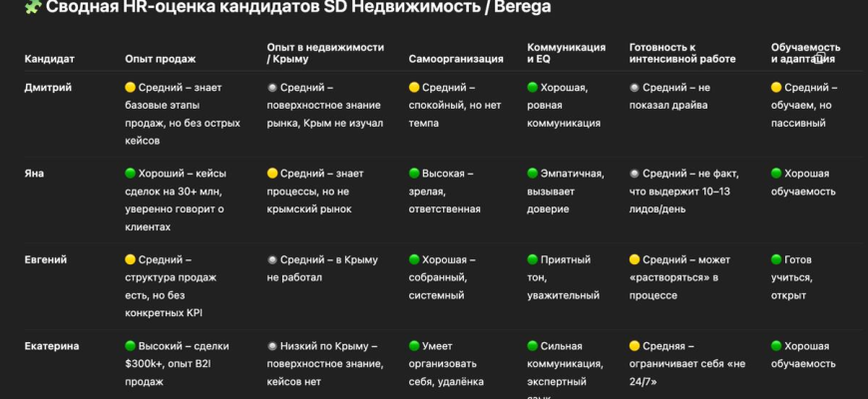This screenshot has height=399, width=868.
Task: Click gray dot in Яна's Готовность cell
Action: tap(635, 174)
